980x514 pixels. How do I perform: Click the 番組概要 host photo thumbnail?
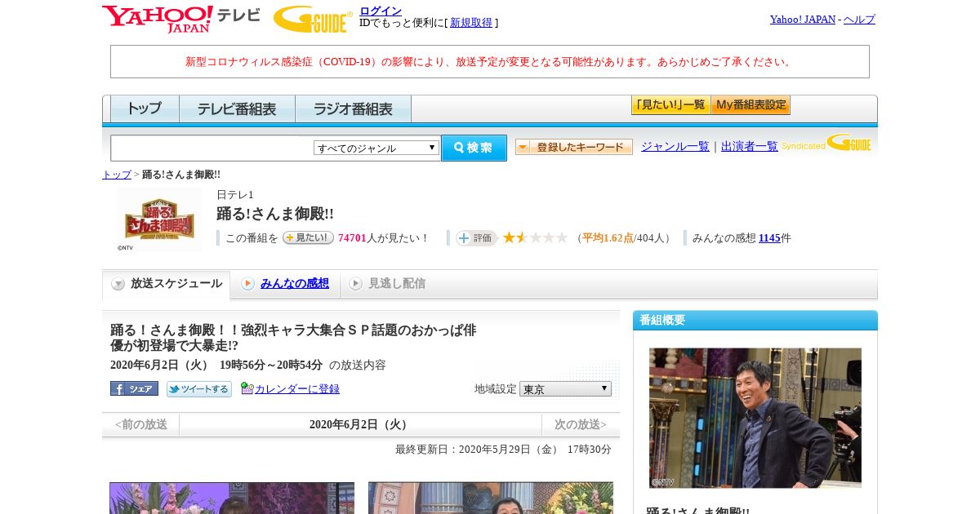[755, 418]
